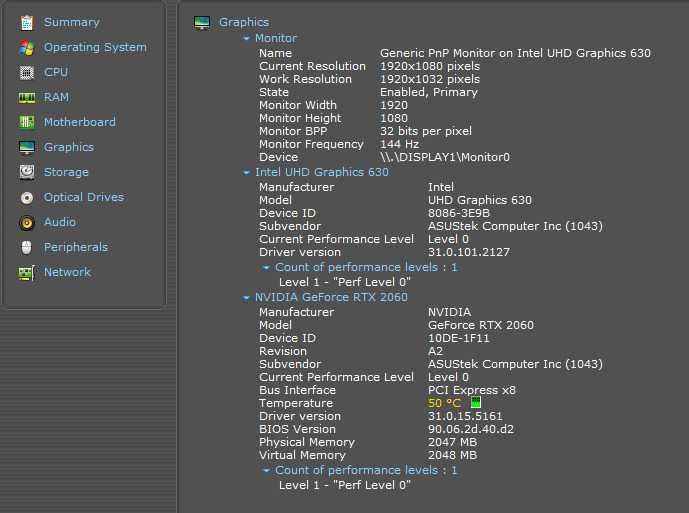Click the Temperature label
This screenshot has height=513, width=689.
click(x=296, y=403)
